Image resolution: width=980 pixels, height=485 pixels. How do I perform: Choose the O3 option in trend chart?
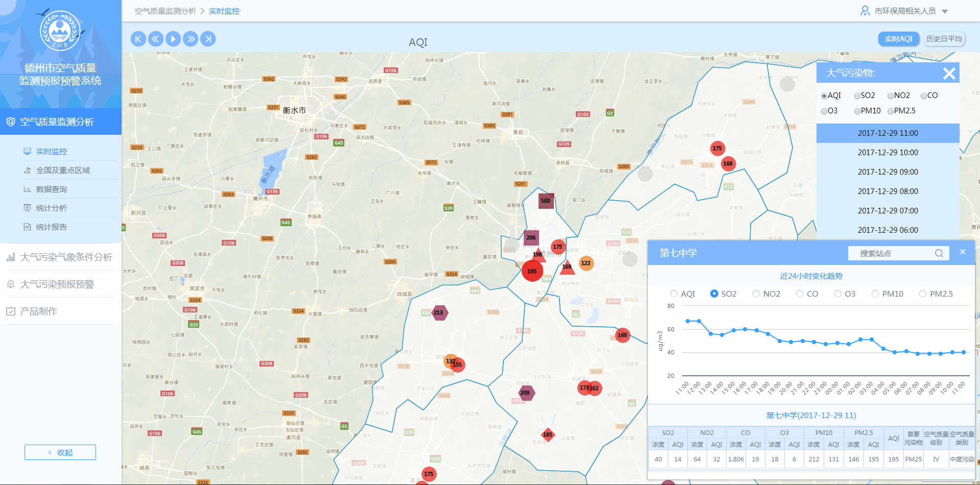838,294
